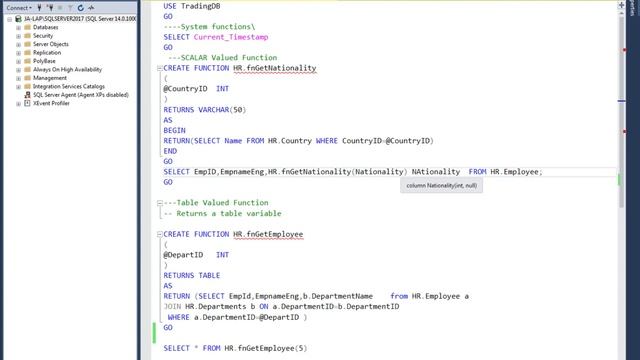Refresh the Object Explorer tree
Screen dimensions: 640x360
[x=81, y=8]
